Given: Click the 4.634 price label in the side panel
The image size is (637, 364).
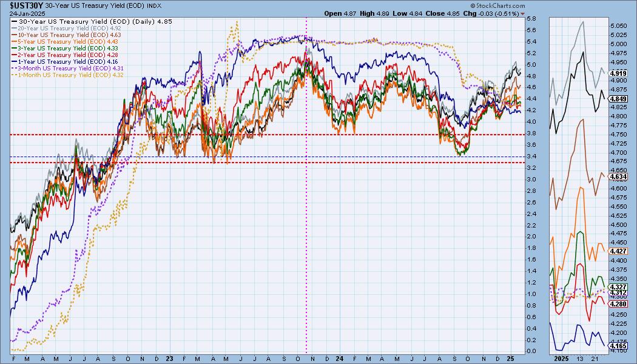Looking at the screenshot, I should tap(619, 177).
